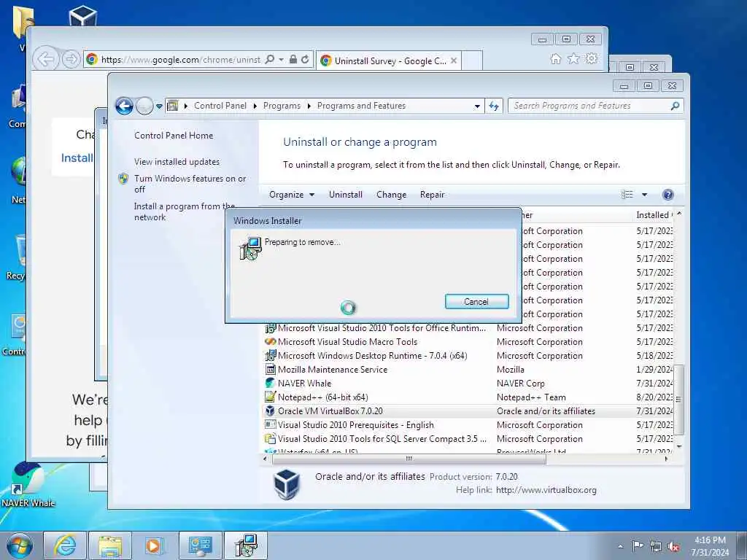Click the Control Panel taskbar button
The height and width of the screenshot is (560, 747).
200,545
